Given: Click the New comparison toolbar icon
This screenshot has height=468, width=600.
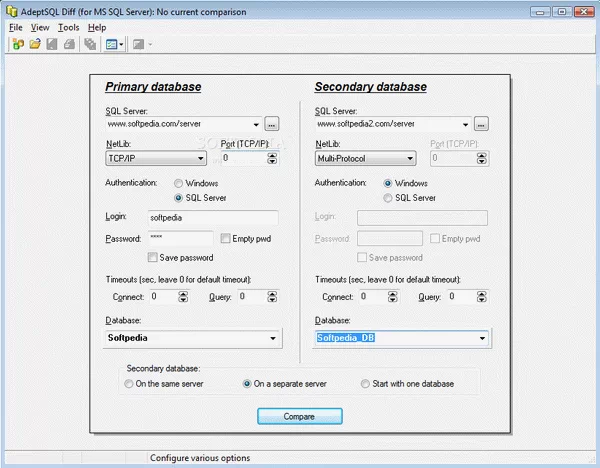Looking at the screenshot, I should [18, 44].
